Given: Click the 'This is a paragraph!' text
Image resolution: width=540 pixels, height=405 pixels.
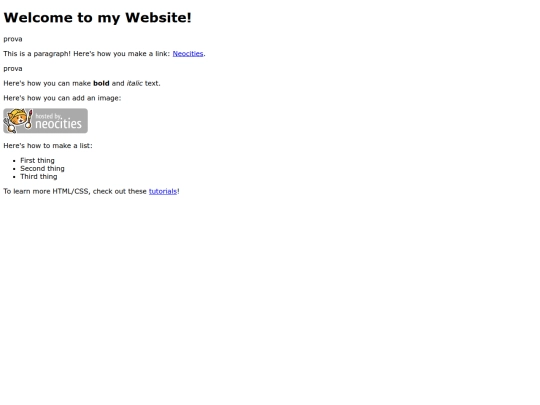Looking at the screenshot, I should pyautogui.click(x=37, y=54).
